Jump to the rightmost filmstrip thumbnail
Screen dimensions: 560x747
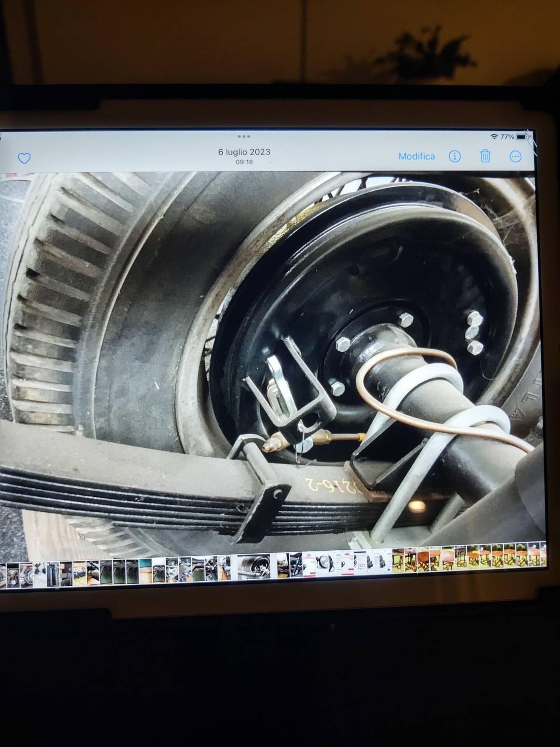tap(542, 558)
